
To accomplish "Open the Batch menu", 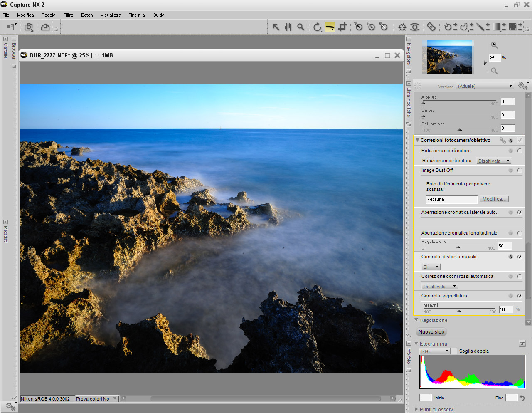I will (87, 15).
